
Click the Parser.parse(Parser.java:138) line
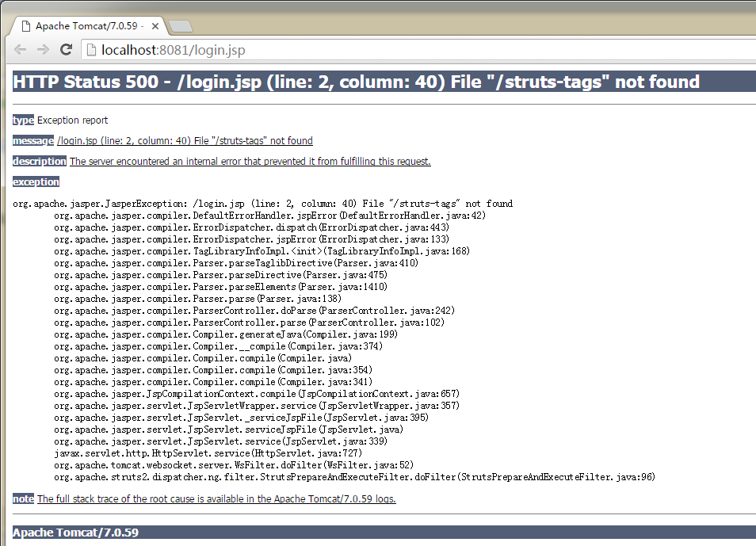pos(197,299)
